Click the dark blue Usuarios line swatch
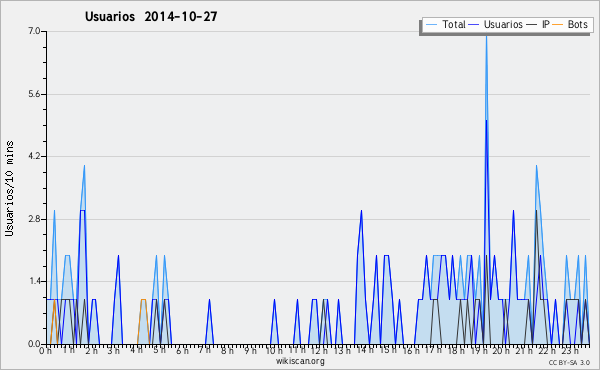Image resolution: width=600 pixels, height=370 pixels. click(x=474, y=25)
